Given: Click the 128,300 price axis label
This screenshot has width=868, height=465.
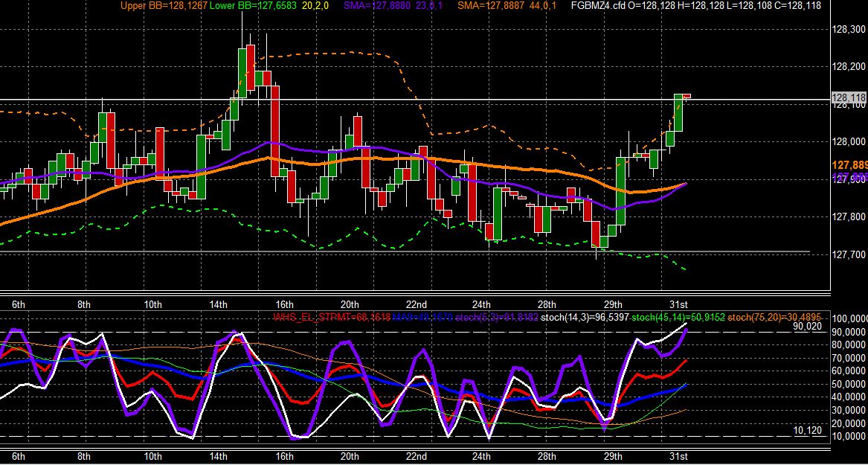Looking at the screenshot, I should (849, 29).
